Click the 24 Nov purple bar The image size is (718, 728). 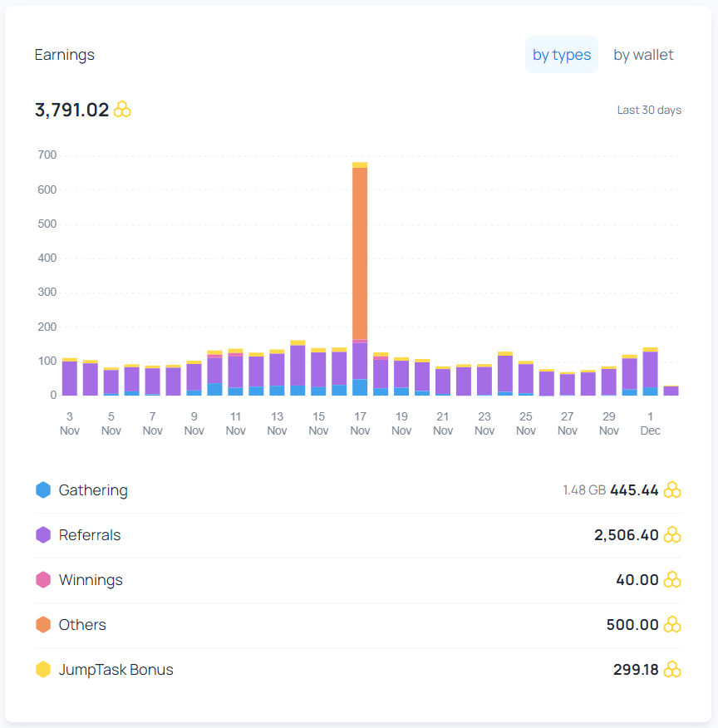[505, 374]
